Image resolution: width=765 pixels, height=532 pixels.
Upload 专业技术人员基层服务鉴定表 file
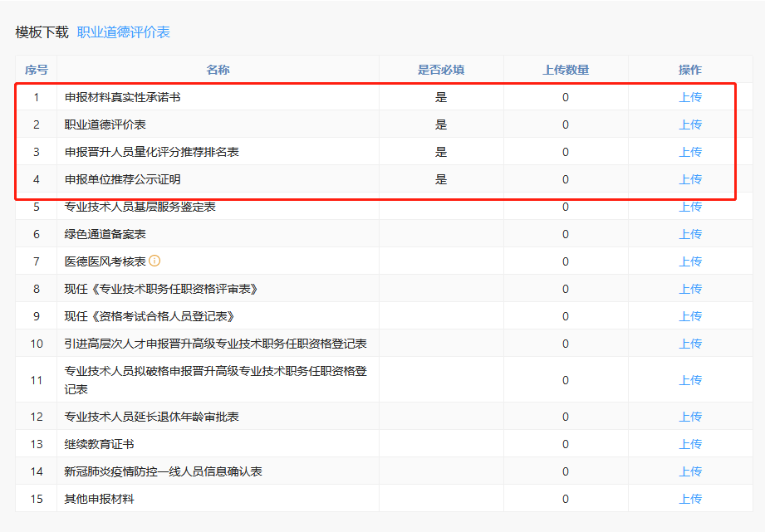point(690,207)
